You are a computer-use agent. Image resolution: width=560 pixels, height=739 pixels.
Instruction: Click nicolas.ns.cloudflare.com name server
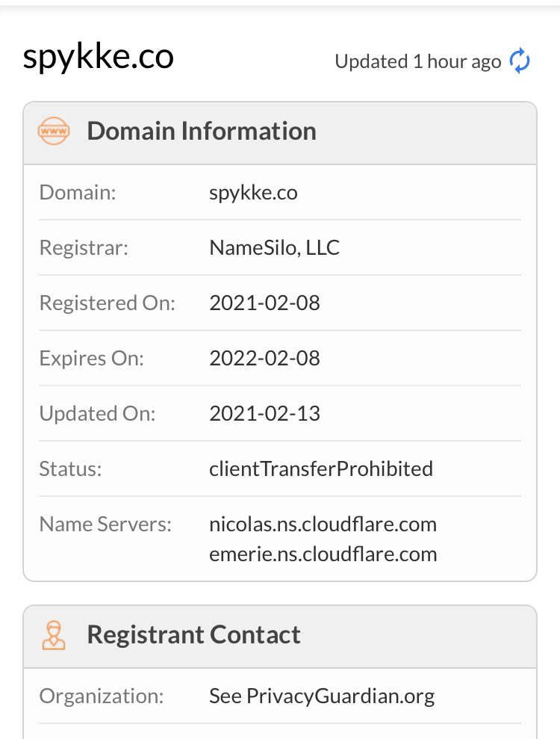tap(323, 525)
